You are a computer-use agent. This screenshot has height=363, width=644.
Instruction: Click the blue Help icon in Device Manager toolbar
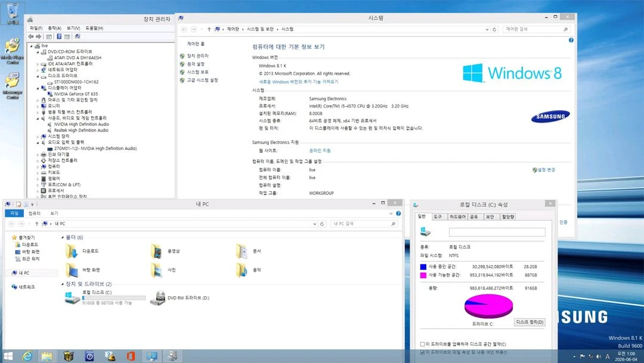coord(59,36)
